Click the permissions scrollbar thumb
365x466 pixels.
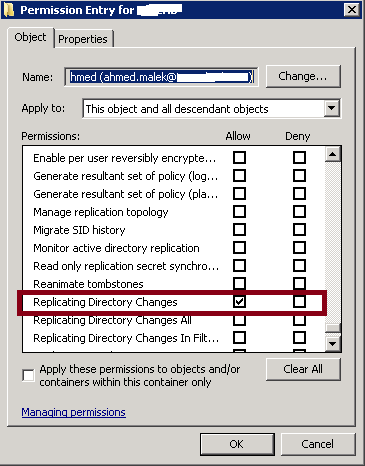[332, 328]
